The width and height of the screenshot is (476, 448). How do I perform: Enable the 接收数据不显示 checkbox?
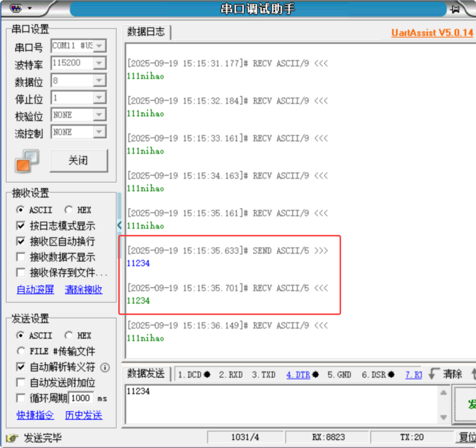20,257
